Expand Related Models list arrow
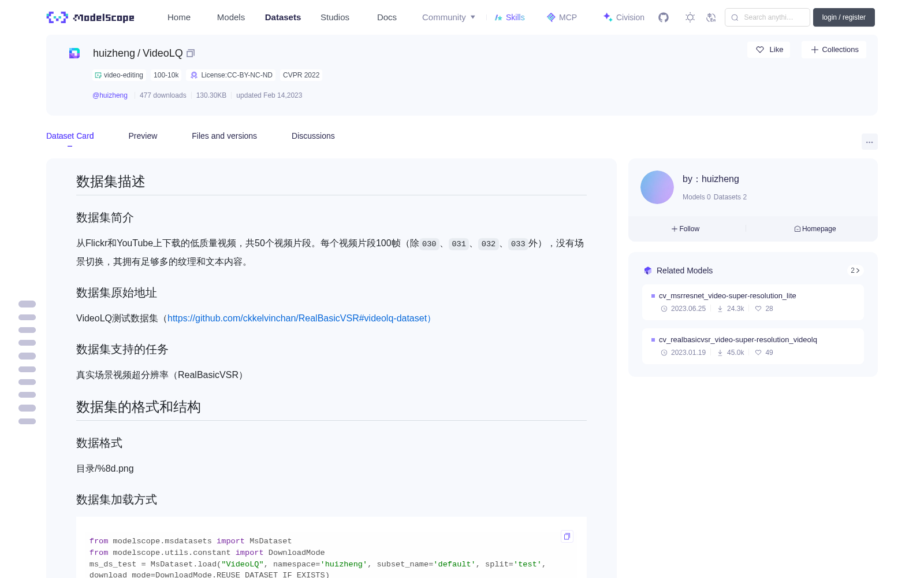 pos(855,271)
